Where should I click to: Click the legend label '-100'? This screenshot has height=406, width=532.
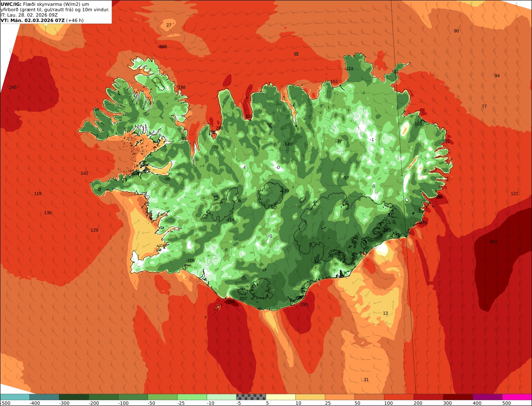pos(123,403)
